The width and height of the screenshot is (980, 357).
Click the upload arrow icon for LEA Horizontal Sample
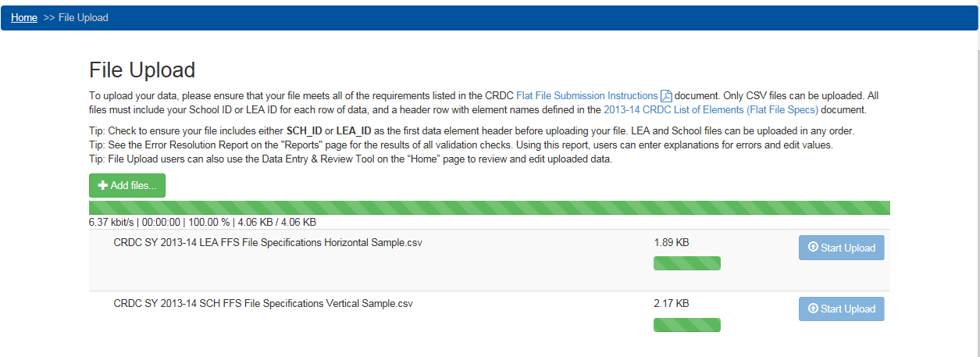point(813,248)
